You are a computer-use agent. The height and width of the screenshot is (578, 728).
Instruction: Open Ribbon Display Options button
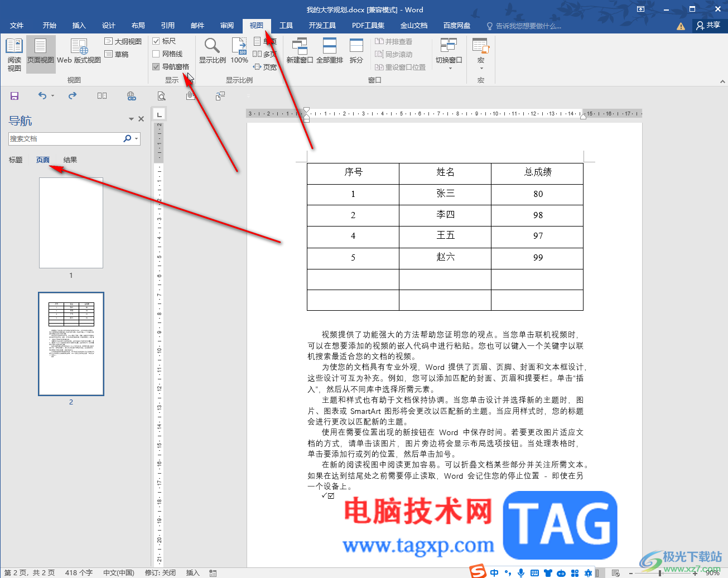641,9
